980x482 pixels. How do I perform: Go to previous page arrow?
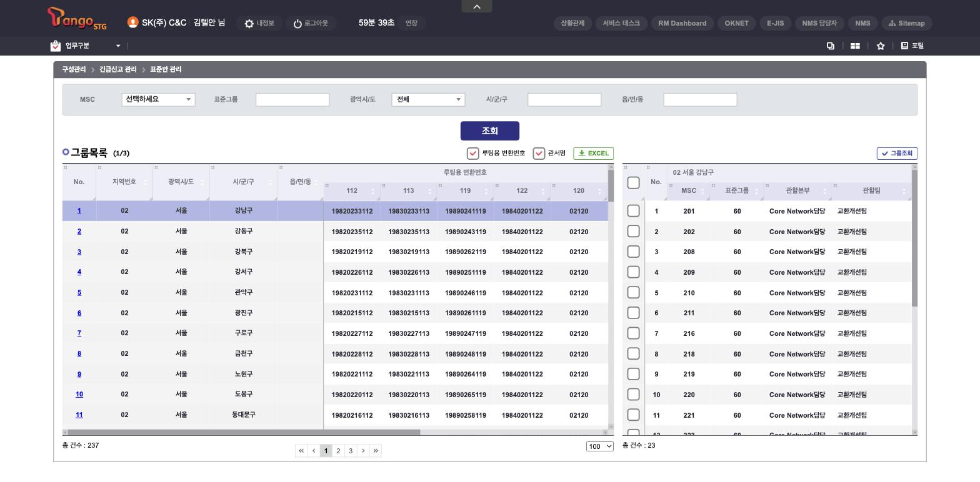(314, 451)
